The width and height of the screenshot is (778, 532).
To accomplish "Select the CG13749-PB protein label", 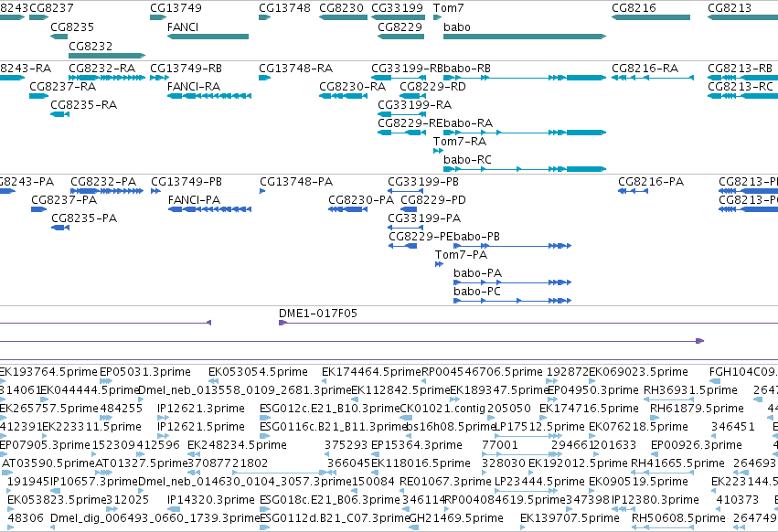I will [187, 182].
